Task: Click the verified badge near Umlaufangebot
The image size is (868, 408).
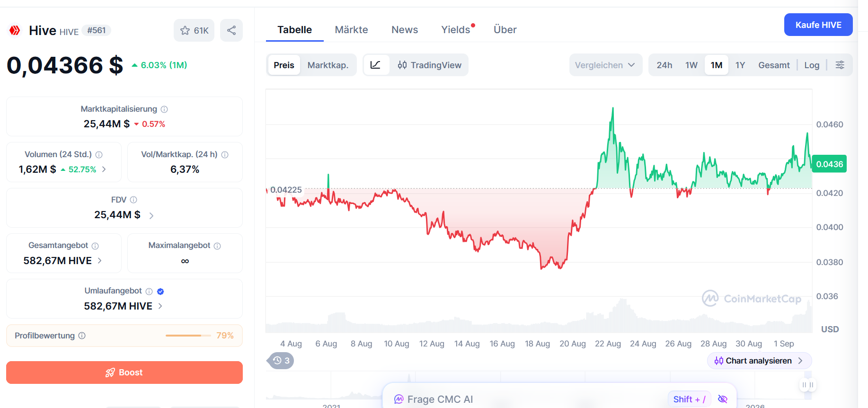Action: (160, 292)
